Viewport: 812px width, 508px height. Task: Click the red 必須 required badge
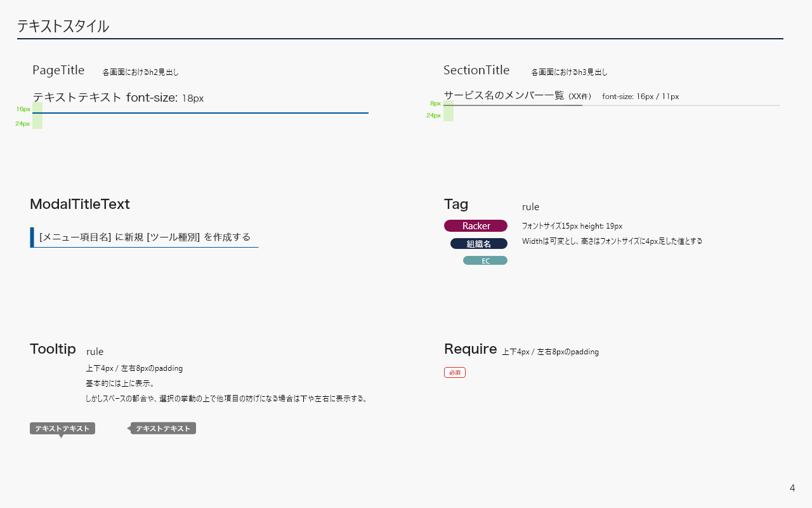[x=455, y=373]
